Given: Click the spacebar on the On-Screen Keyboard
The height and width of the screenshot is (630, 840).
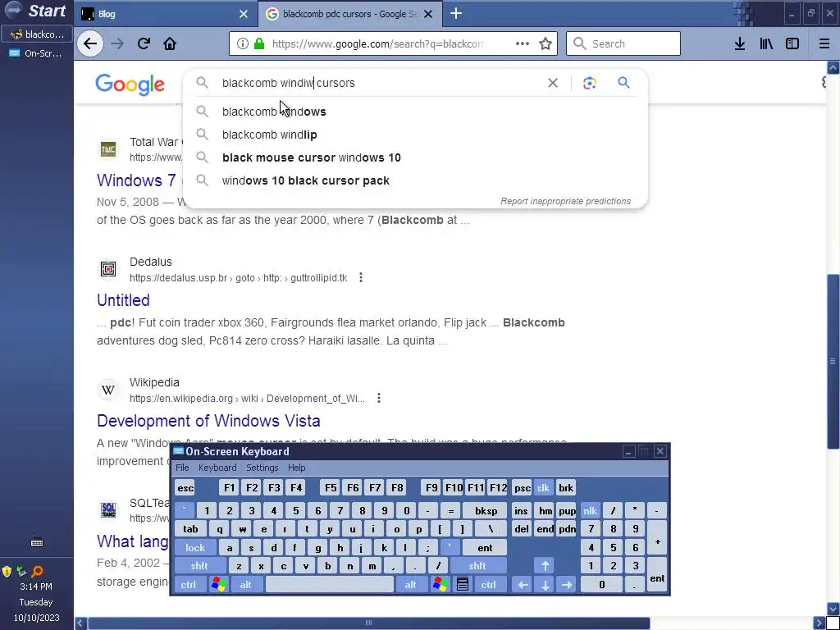Looking at the screenshot, I should [x=330, y=584].
